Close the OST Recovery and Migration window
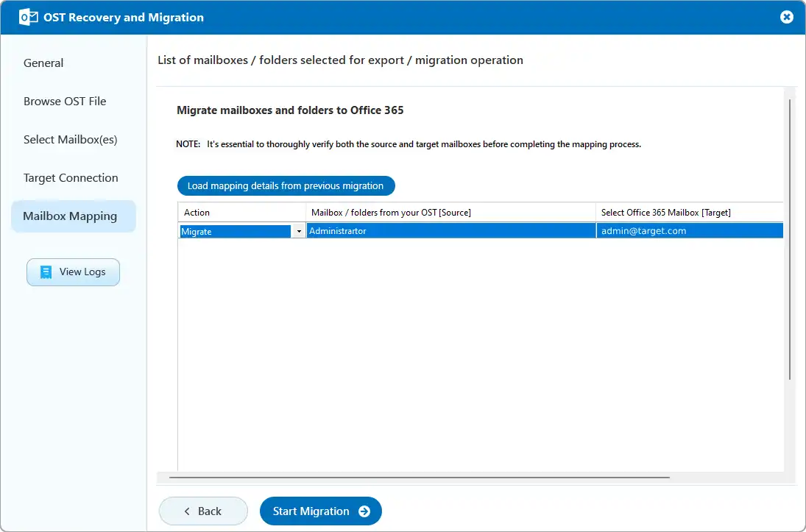Viewport: 806px width, 532px height. 787,17
